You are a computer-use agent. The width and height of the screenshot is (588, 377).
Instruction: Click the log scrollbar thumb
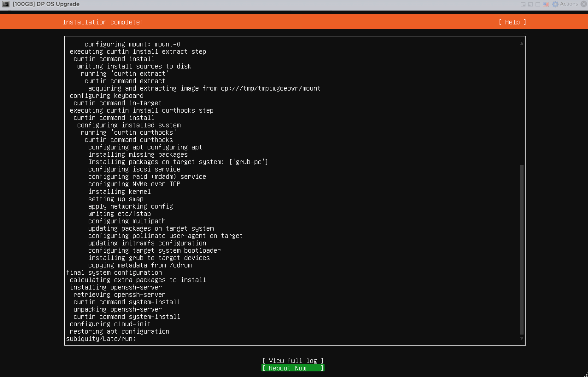point(522,250)
